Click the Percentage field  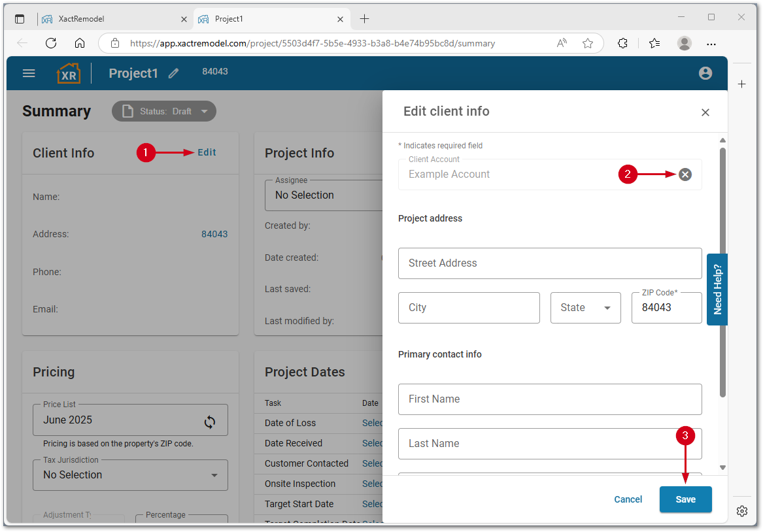pyautogui.click(x=182, y=518)
